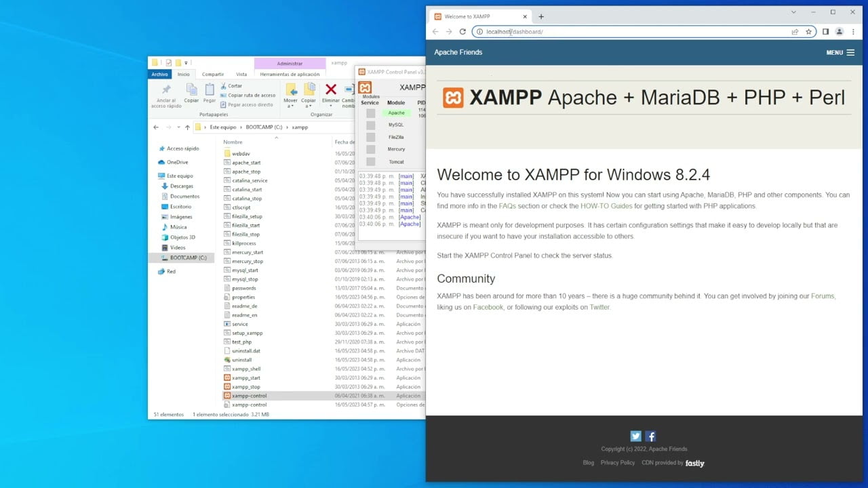Screen dimensions: 868x488
Task: Enable the FileZilla service checkbox
Action: [x=370, y=137]
